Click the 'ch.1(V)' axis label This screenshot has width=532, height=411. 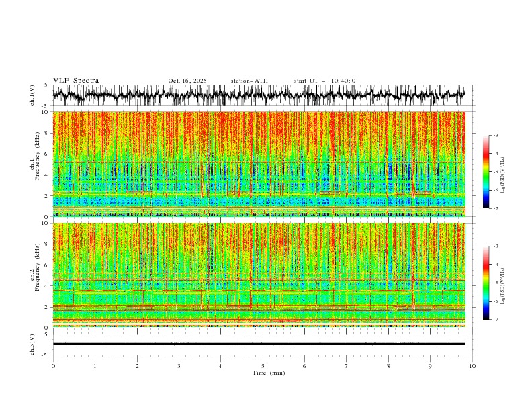[x=32, y=95]
